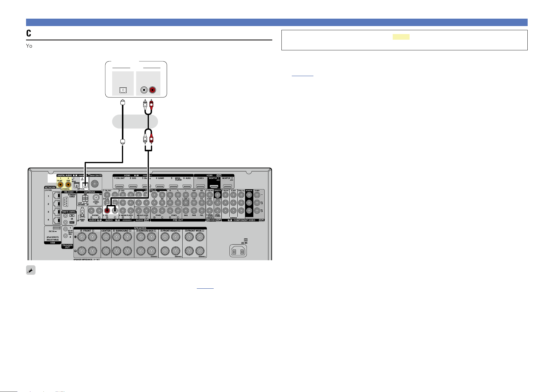Click NETWORK Ethernet port 3

point(57,212)
